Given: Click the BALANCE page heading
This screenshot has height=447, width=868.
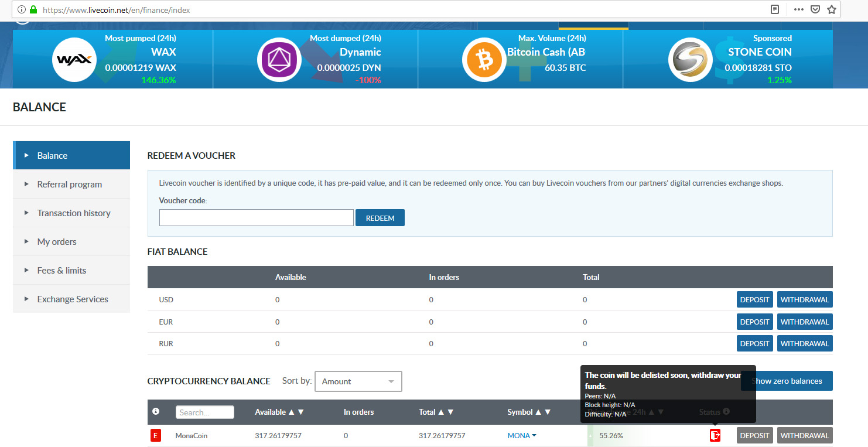Looking at the screenshot, I should 39,107.
